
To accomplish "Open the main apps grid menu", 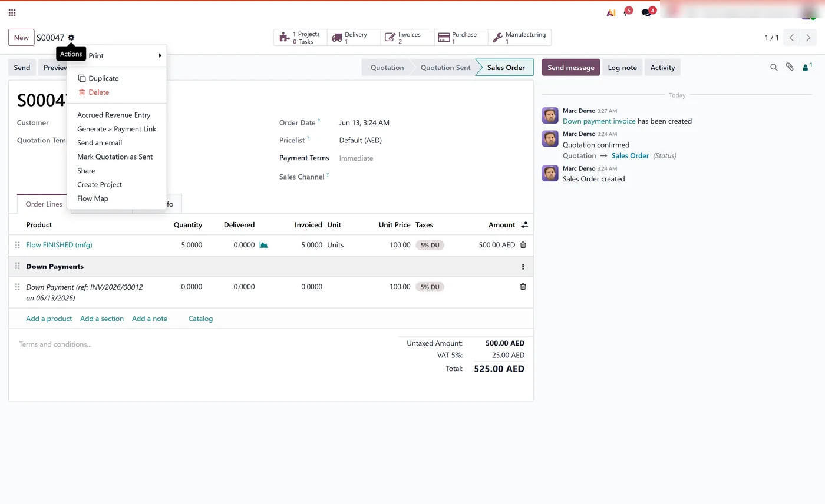I will click(x=12, y=12).
